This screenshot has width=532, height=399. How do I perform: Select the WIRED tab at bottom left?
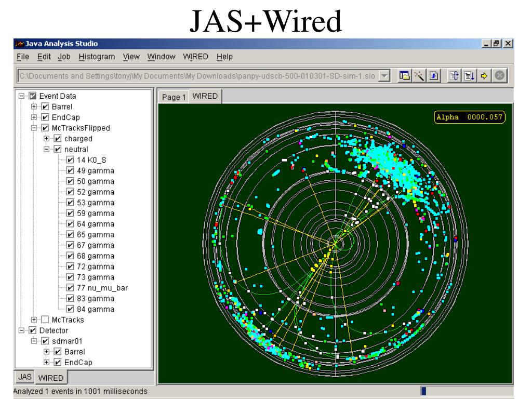[x=51, y=378]
